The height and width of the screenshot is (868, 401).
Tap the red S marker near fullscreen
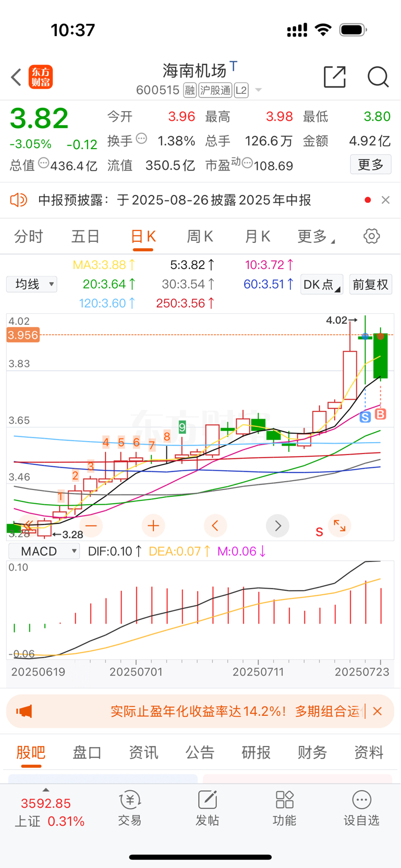pos(319,532)
